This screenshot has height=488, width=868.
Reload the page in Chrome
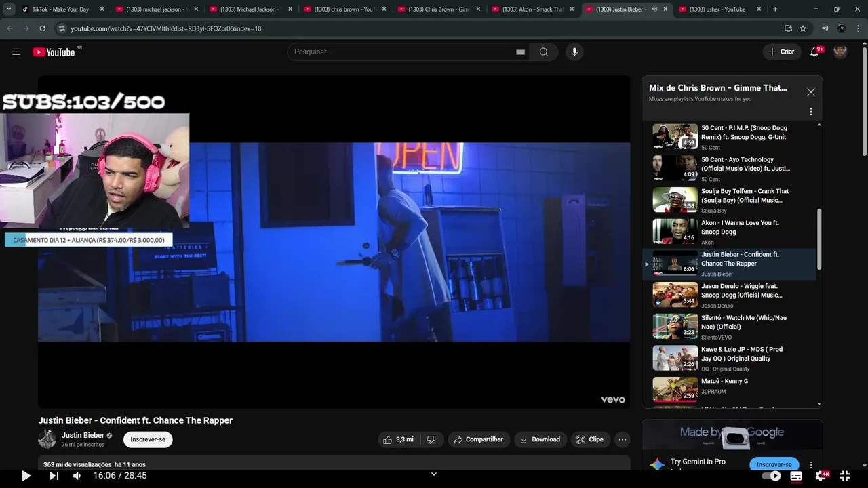pyautogui.click(x=42, y=28)
